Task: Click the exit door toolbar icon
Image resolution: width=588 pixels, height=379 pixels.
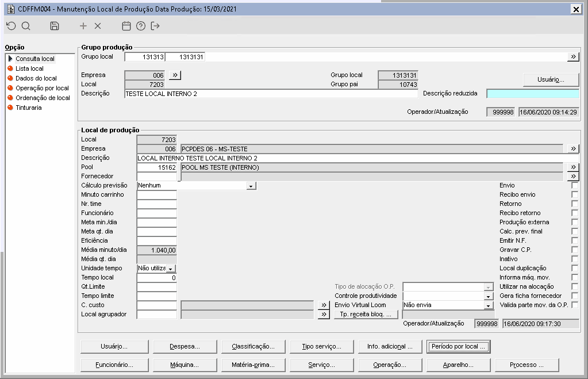Action: point(155,26)
